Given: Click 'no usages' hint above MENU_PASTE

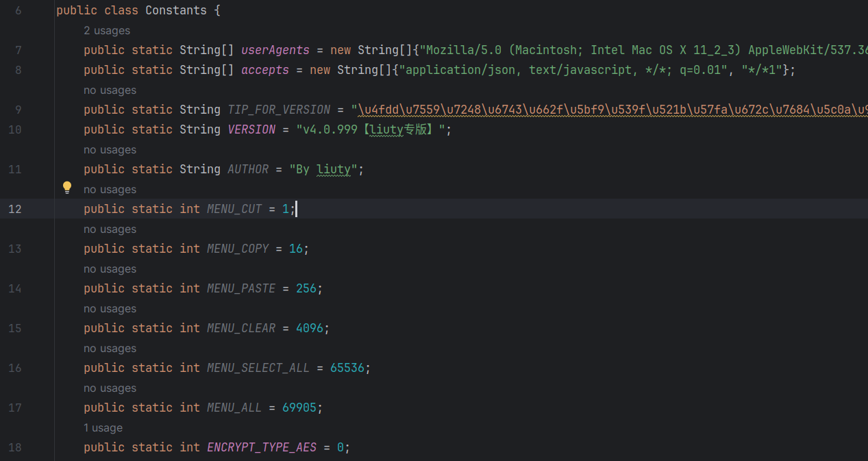Looking at the screenshot, I should (110, 269).
